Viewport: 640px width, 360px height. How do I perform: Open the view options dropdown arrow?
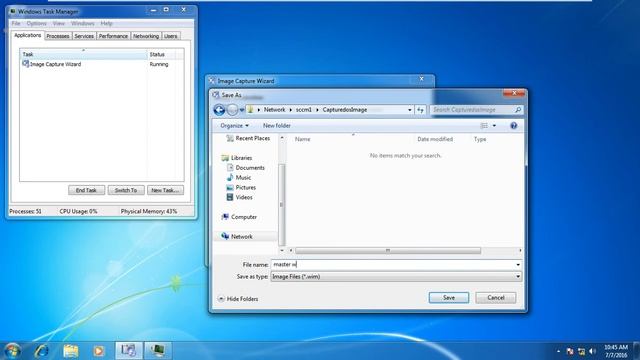pos(494,126)
